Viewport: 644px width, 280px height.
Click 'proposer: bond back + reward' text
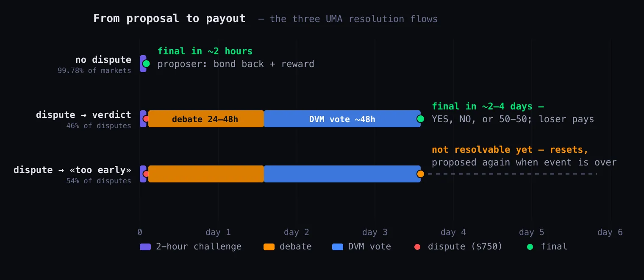[x=236, y=64]
